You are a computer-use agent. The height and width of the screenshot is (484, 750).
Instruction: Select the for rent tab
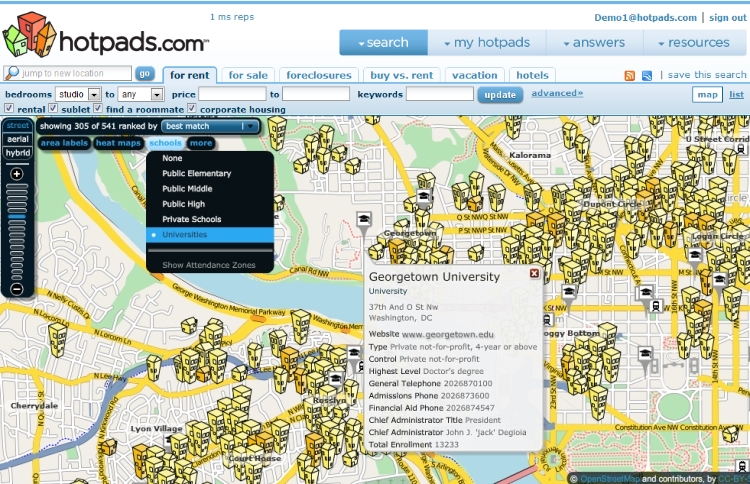189,75
